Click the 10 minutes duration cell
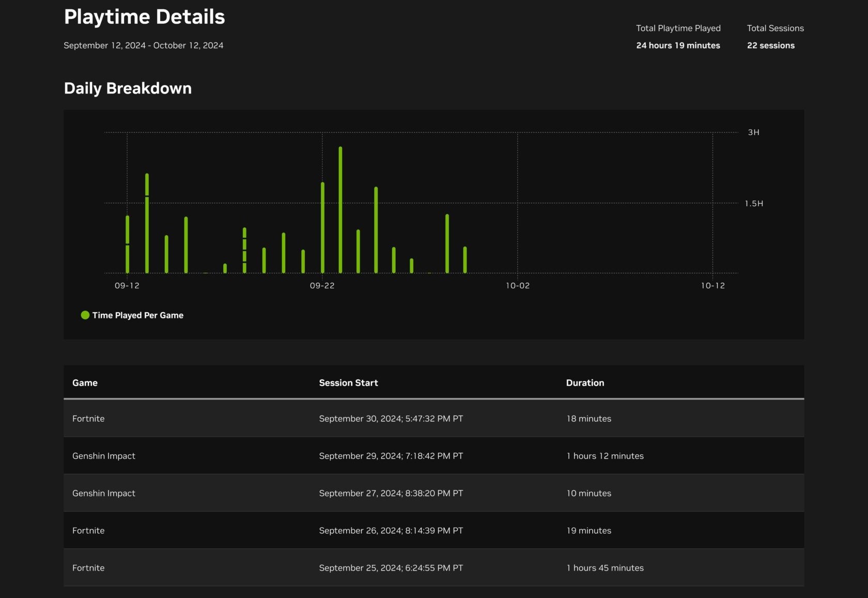The width and height of the screenshot is (868, 598). (x=588, y=493)
